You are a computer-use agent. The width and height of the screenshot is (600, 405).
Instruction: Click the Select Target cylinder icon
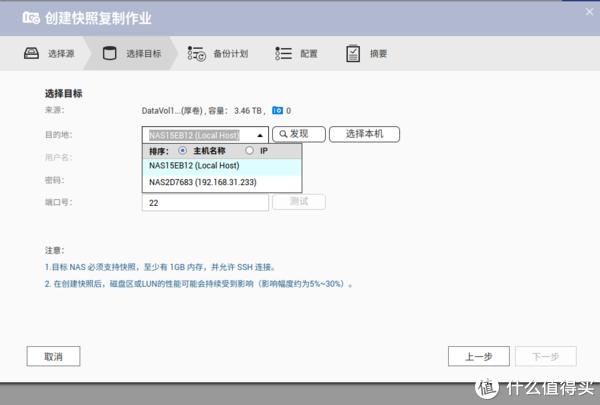[109, 53]
